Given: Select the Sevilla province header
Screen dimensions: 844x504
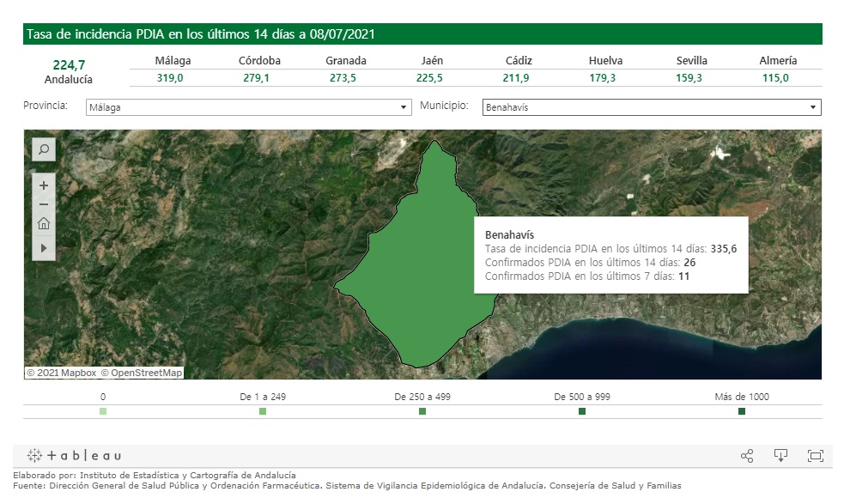Looking at the screenshot, I should (x=692, y=60).
